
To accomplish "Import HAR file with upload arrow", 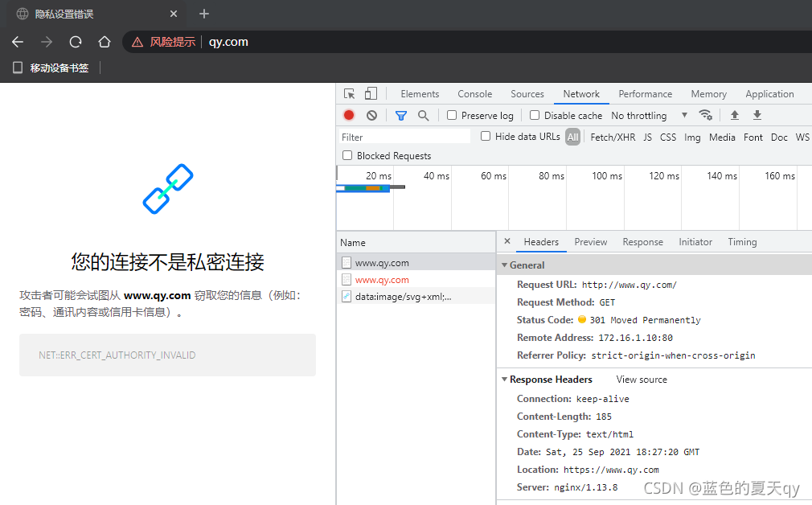I will coord(734,115).
